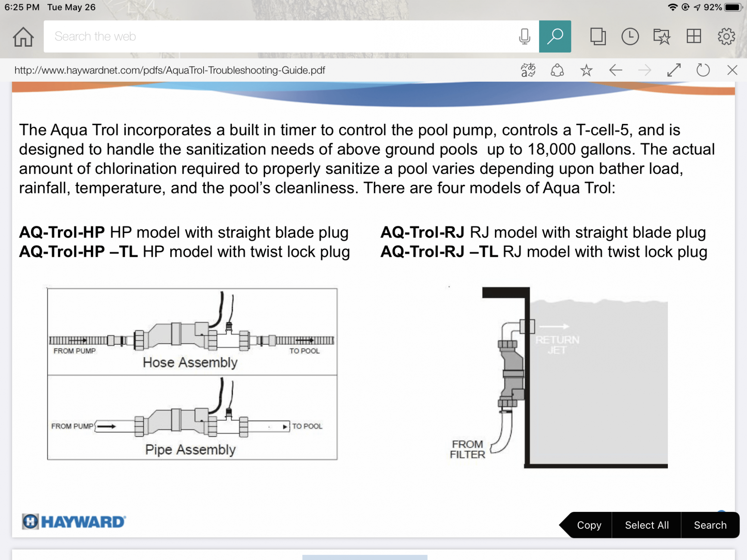This screenshot has width=747, height=560.
Task: Open the tabs overview icon
Action: click(x=598, y=37)
